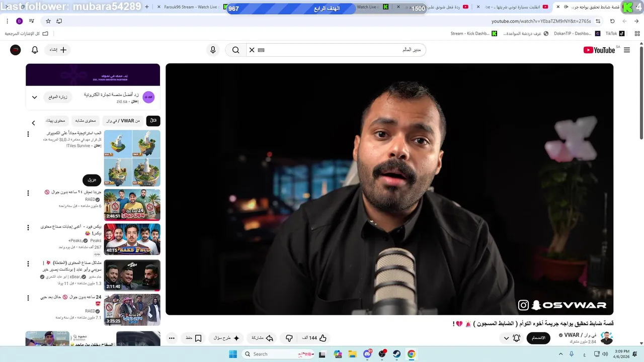Viewport: 644px width, 362px height.
Task: Select the similar content (محتوى مشابه) chip
Action: click(x=86, y=121)
